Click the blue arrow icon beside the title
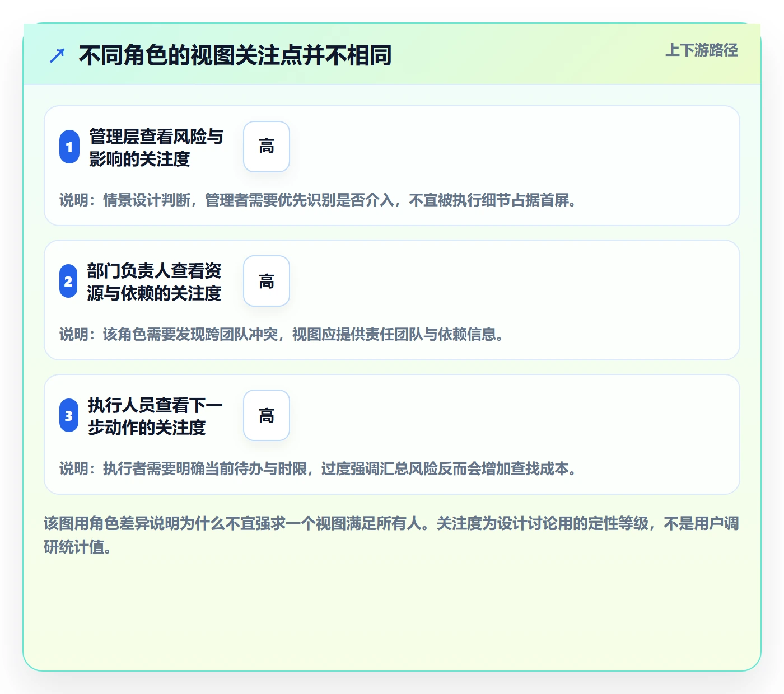This screenshot has height=694, width=784. click(x=57, y=56)
